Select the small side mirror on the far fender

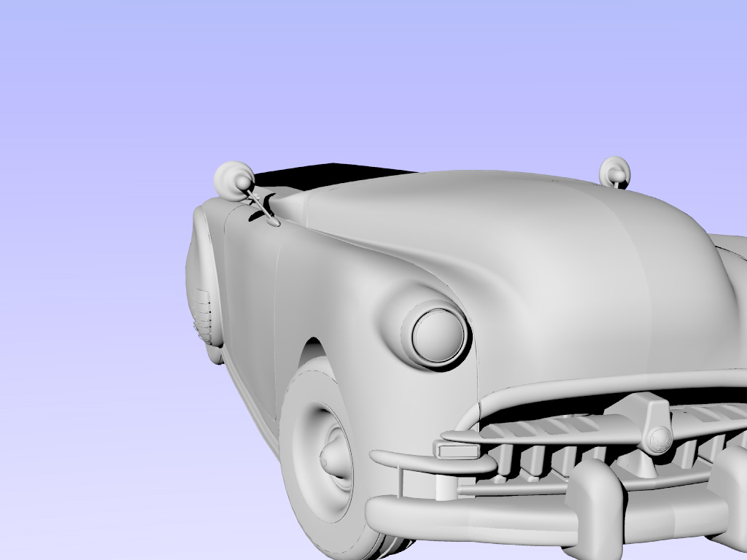tap(614, 172)
